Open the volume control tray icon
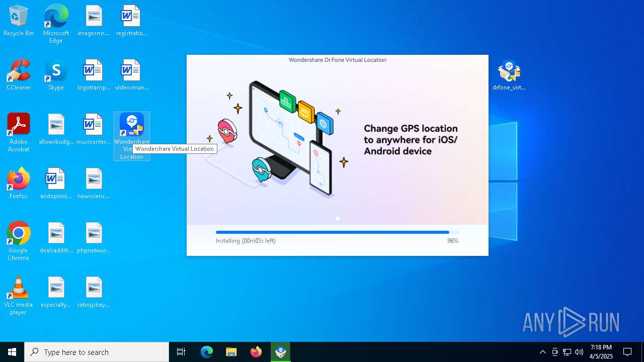644x362 pixels. point(579,352)
